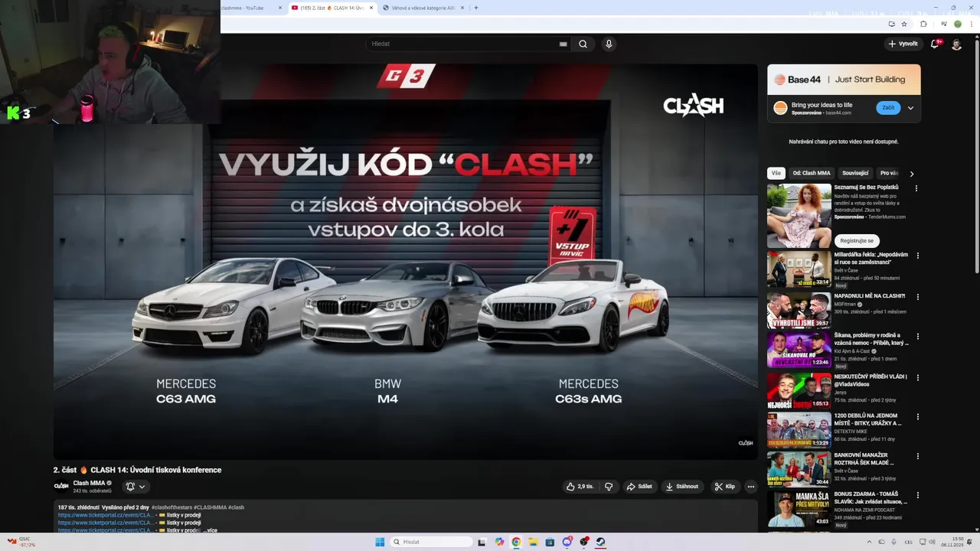Open the on-screen keyboard icon in search box
The width and height of the screenshot is (980, 551).
click(563, 44)
